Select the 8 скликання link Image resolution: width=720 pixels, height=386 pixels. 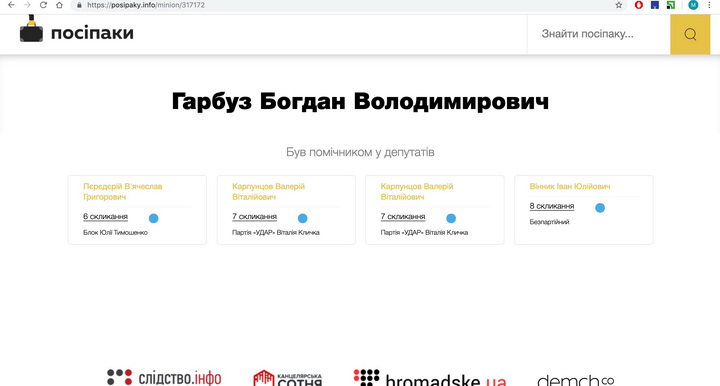[551, 206]
